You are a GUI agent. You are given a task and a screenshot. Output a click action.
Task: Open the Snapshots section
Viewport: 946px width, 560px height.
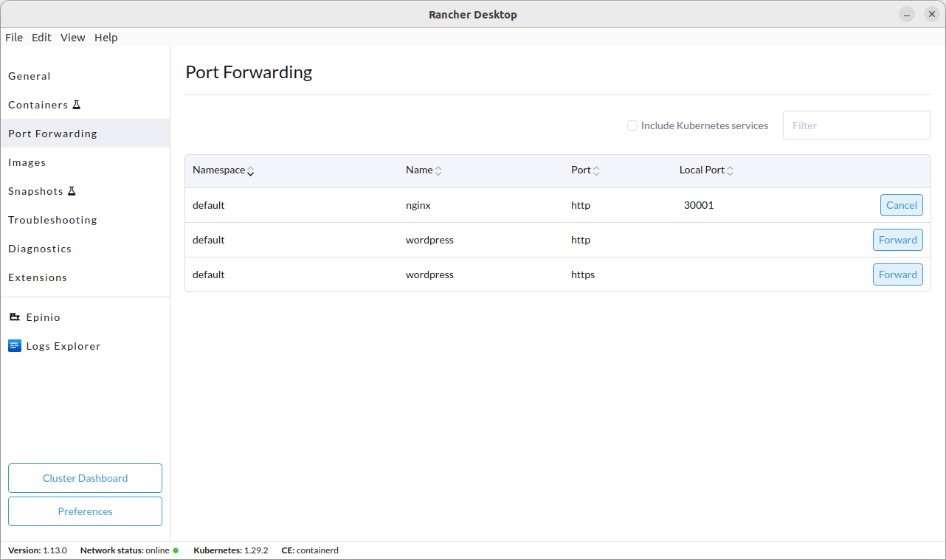coord(85,191)
